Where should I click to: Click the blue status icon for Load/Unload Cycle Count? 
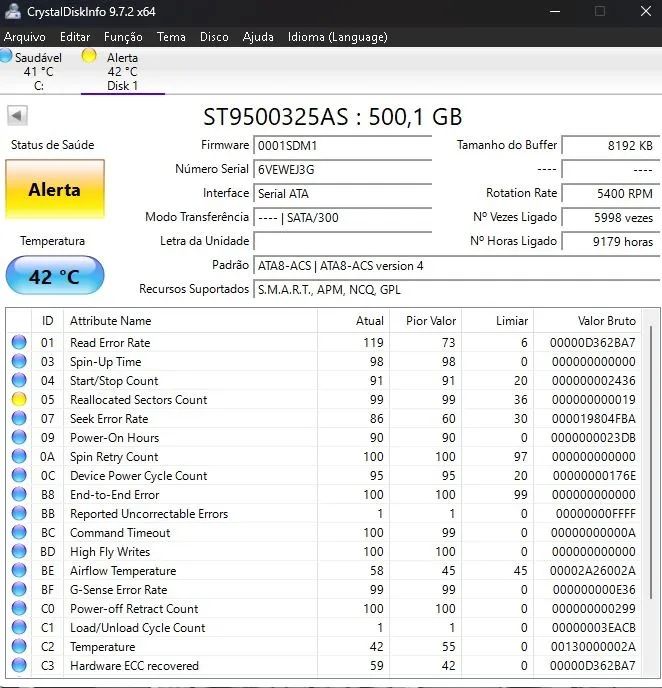coord(19,627)
